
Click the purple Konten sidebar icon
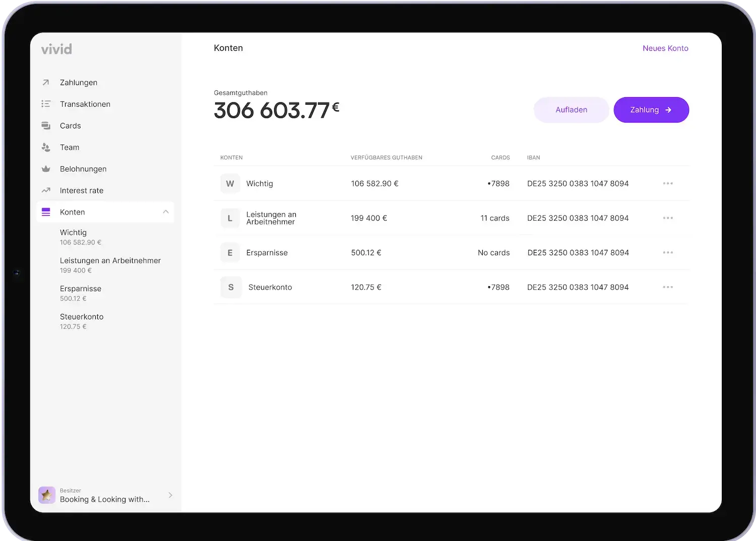(x=46, y=212)
